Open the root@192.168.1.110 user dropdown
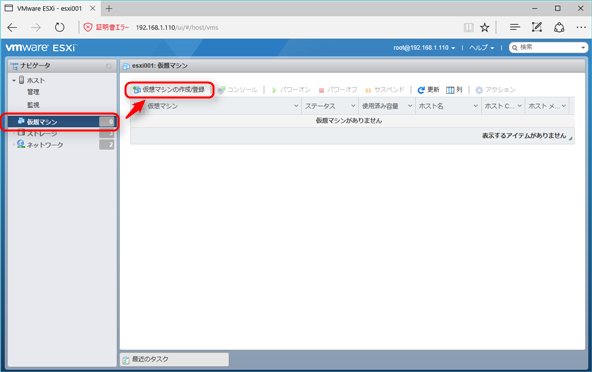This screenshot has width=592, height=372. coord(424,48)
